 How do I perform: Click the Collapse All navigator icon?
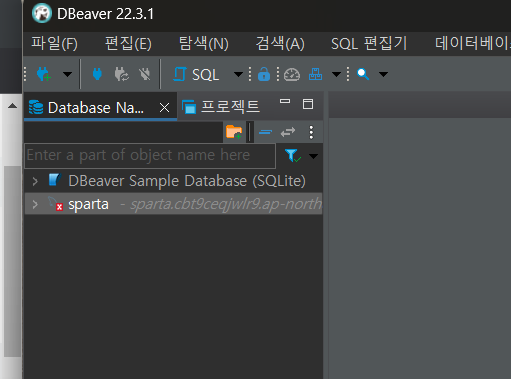point(265,132)
